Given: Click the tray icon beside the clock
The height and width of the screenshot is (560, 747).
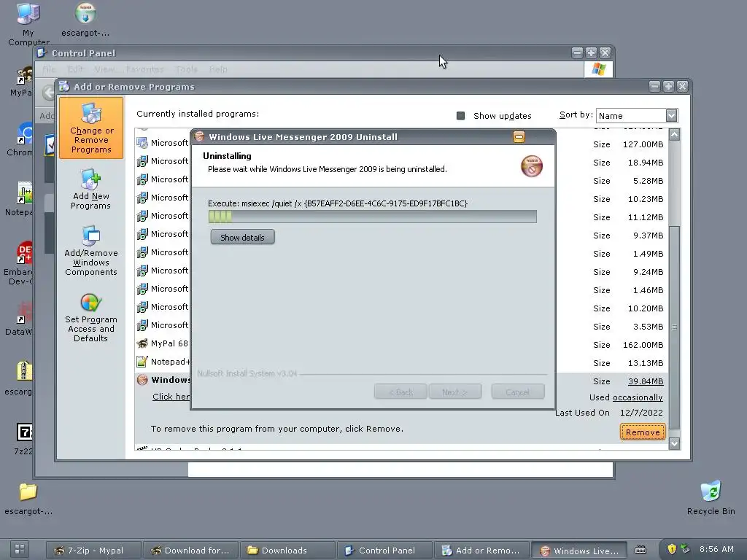Looking at the screenshot, I should pyautogui.click(x=685, y=549).
